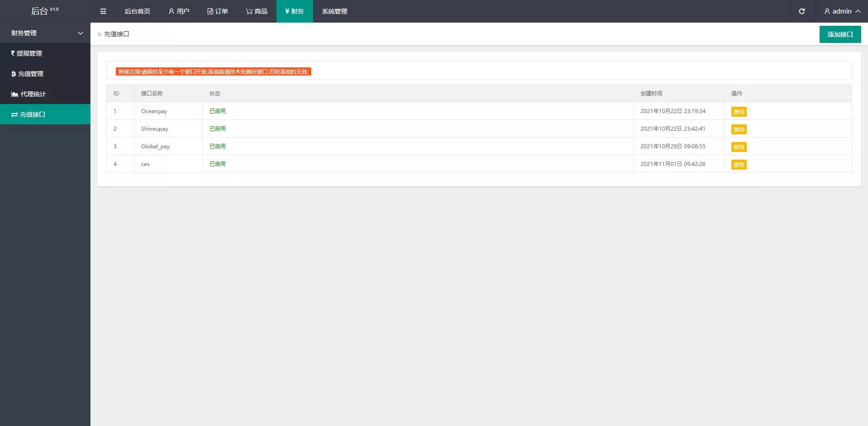Viewport: 868px width, 426px height.
Task: Select the 财务 top navigation tab
Action: click(294, 11)
